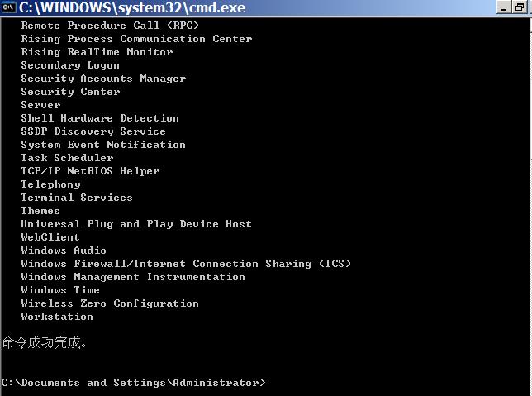Screen dimensions: 532x396
Task: Click the Secondary Logon line
Action: tap(70, 65)
